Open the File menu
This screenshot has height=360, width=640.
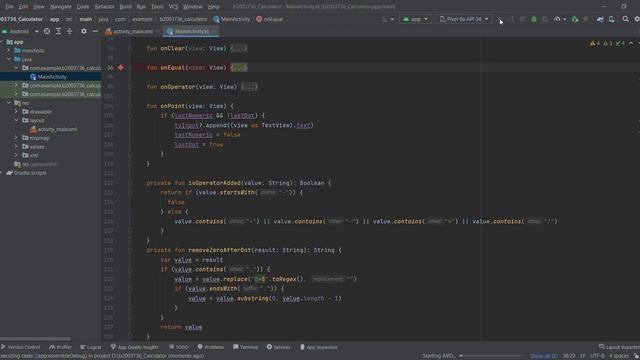[9, 7]
